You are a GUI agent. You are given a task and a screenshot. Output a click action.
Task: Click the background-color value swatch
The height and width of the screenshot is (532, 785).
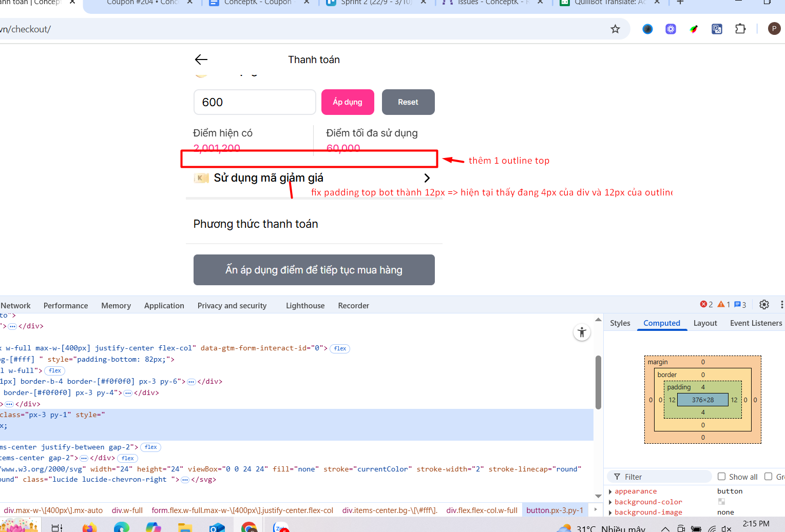(x=721, y=502)
